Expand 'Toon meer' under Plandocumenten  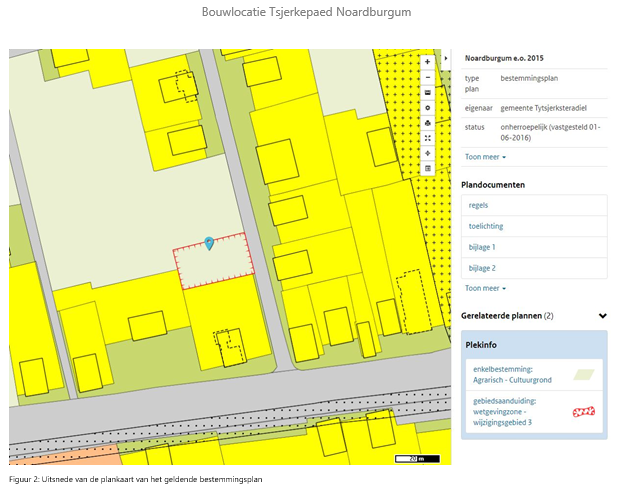[x=485, y=288]
